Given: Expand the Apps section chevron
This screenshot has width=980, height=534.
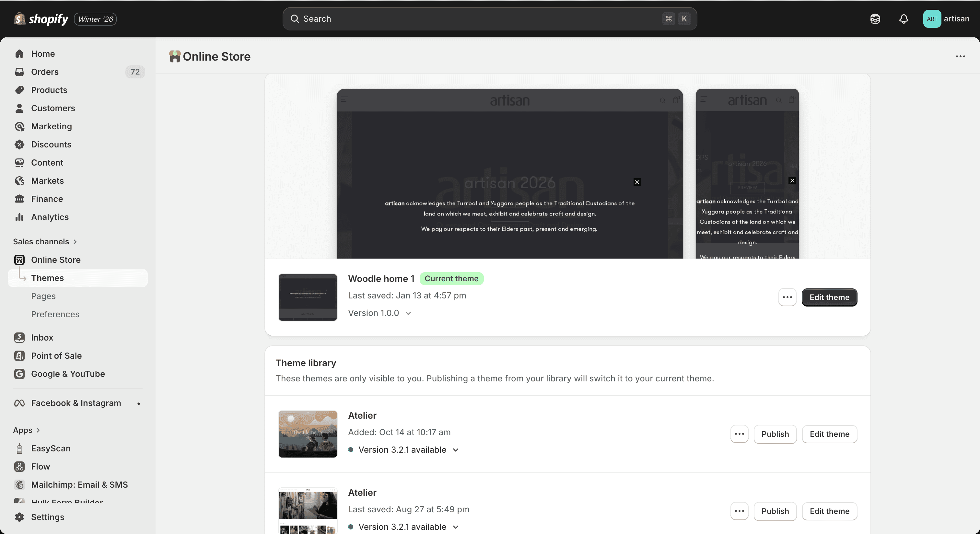Looking at the screenshot, I should [38, 430].
